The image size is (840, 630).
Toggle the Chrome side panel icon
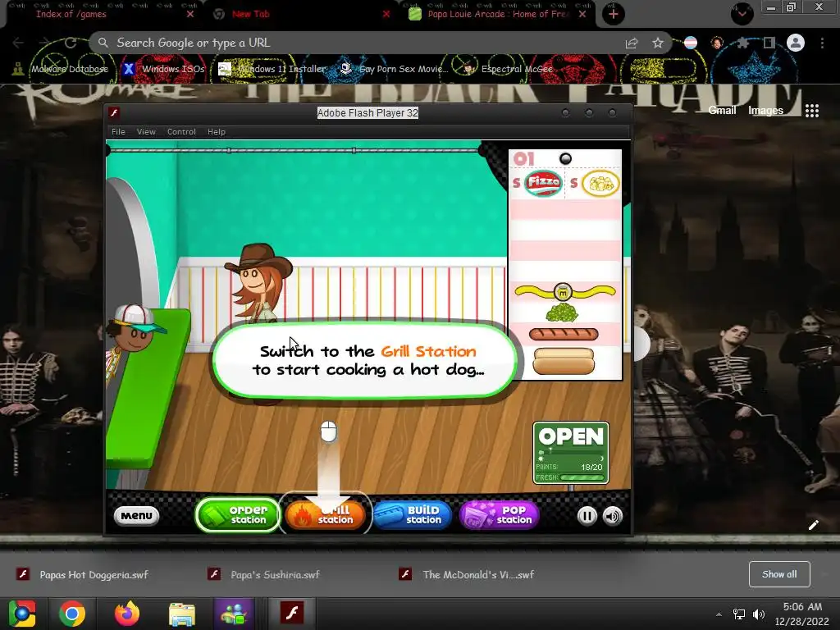coord(769,43)
